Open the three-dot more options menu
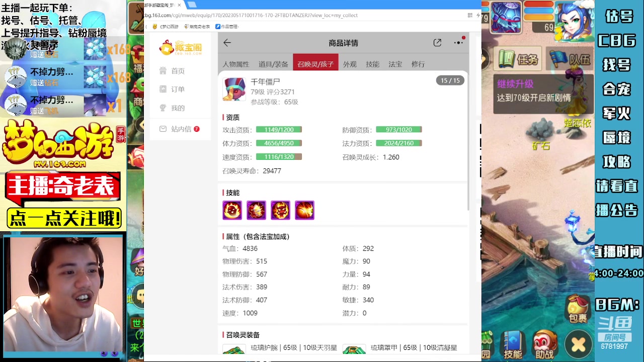Image resolution: width=644 pixels, height=362 pixels. pyautogui.click(x=458, y=43)
